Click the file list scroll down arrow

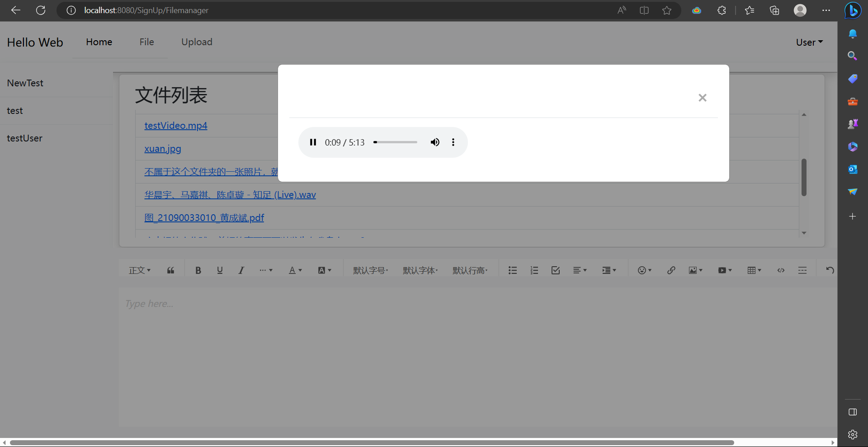(804, 233)
